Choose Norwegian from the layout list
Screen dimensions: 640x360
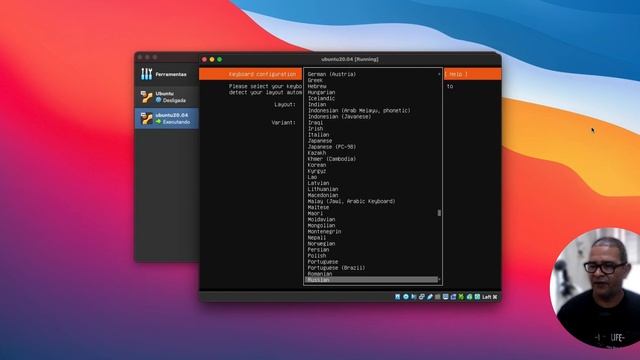pyautogui.click(x=321, y=244)
